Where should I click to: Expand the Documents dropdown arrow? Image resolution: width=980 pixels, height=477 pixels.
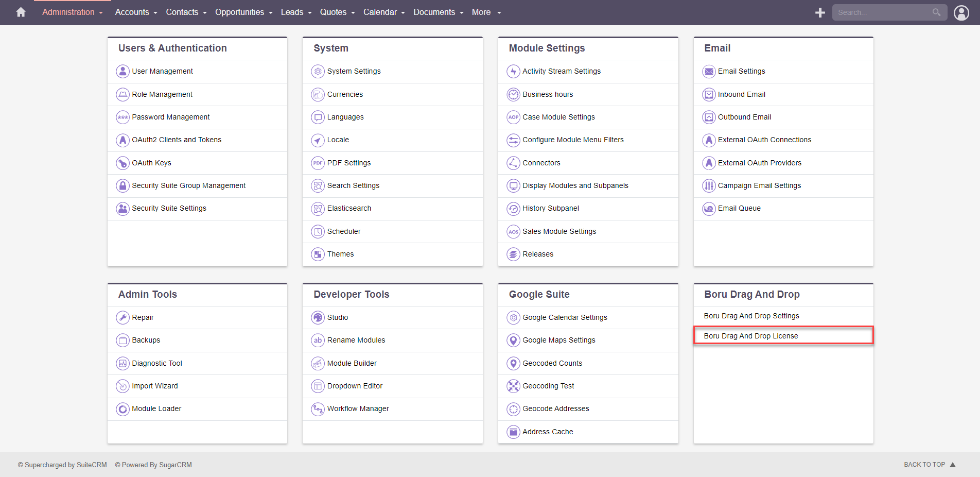pyautogui.click(x=462, y=13)
